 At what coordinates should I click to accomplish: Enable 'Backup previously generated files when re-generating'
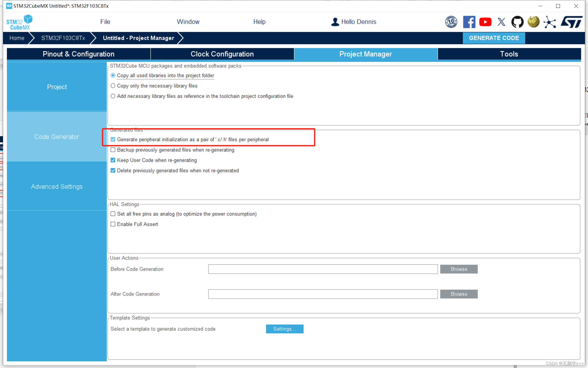click(113, 150)
